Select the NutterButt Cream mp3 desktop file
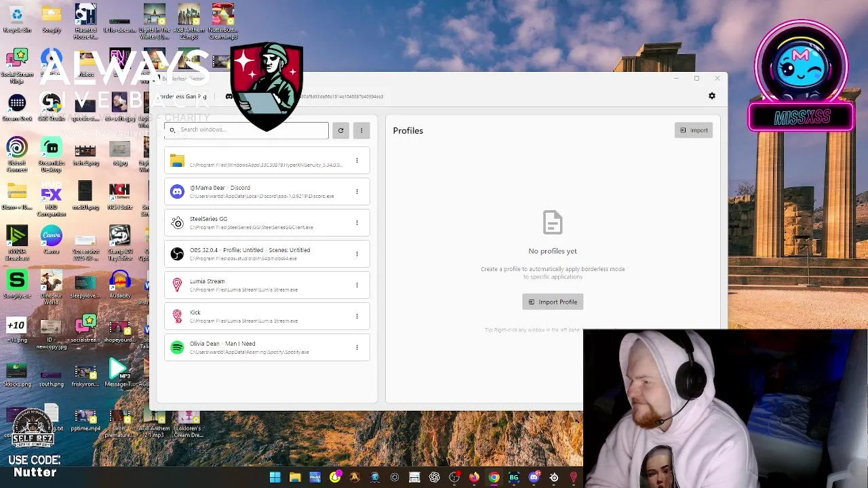The height and width of the screenshot is (488, 868). (x=223, y=22)
